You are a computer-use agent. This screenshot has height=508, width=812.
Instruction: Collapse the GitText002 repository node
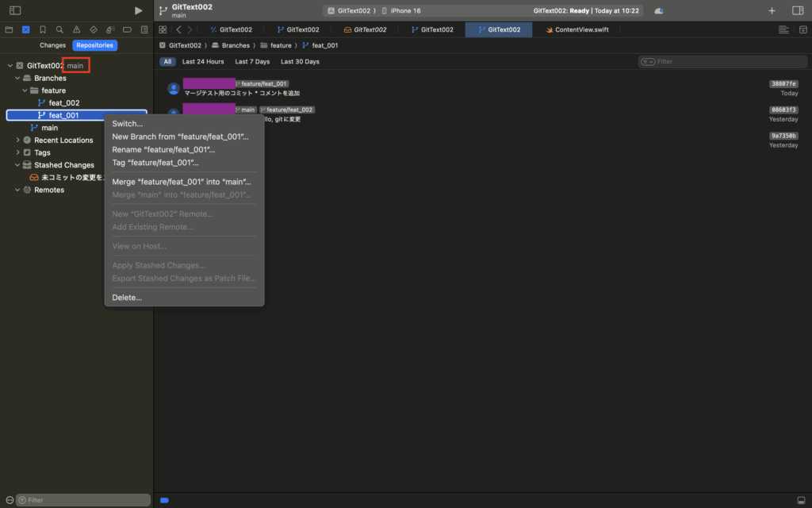(x=10, y=66)
